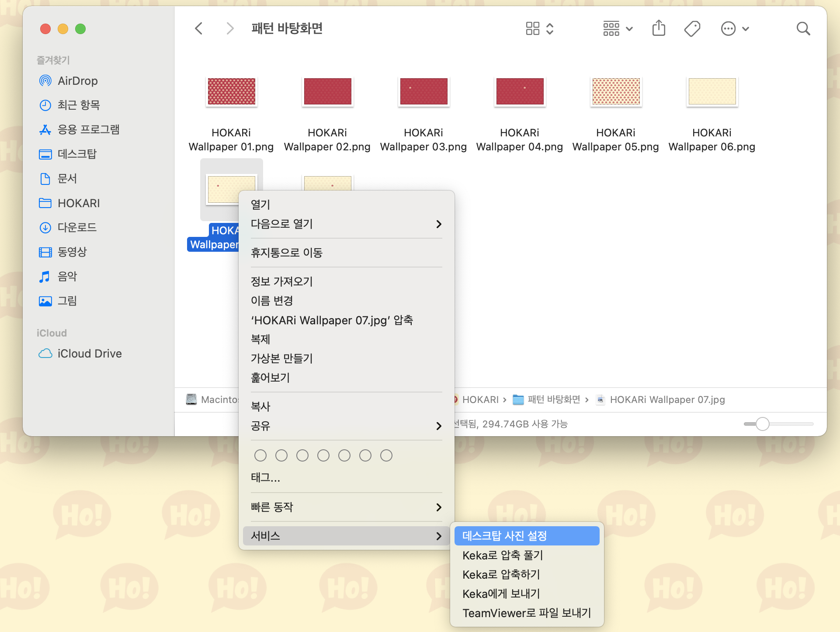This screenshot has width=840, height=632.
Task: Select the fifth tag color circle
Action: point(344,455)
